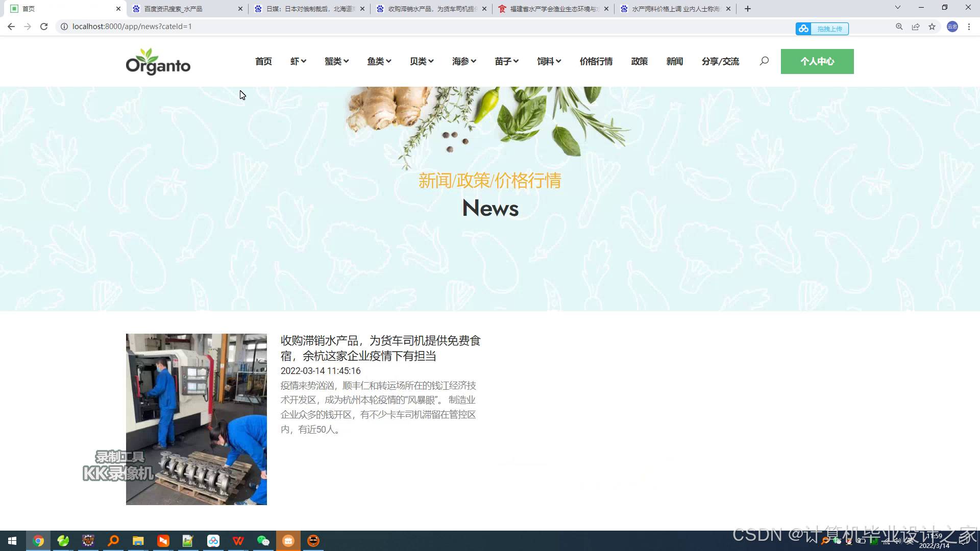This screenshot has width=980, height=551.
Task: Open browser zoom magnifier icon
Action: 899,27
